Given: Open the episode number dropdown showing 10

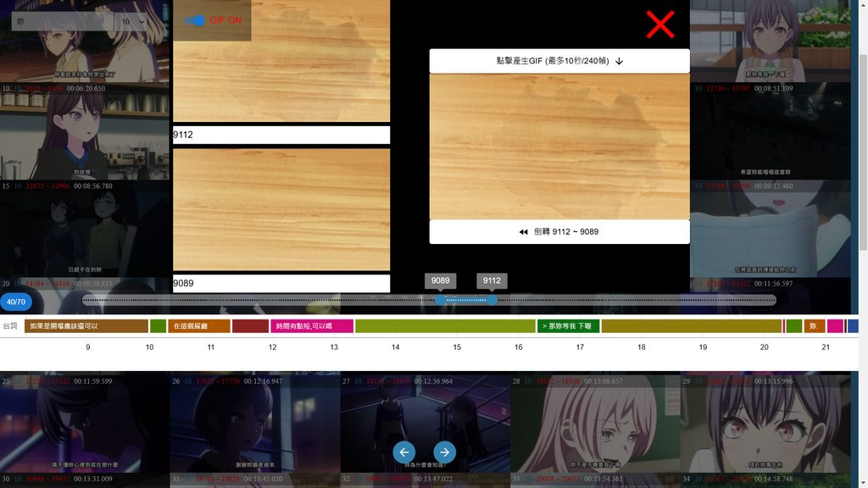Looking at the screenshot, I should click(x=130, y=21).
